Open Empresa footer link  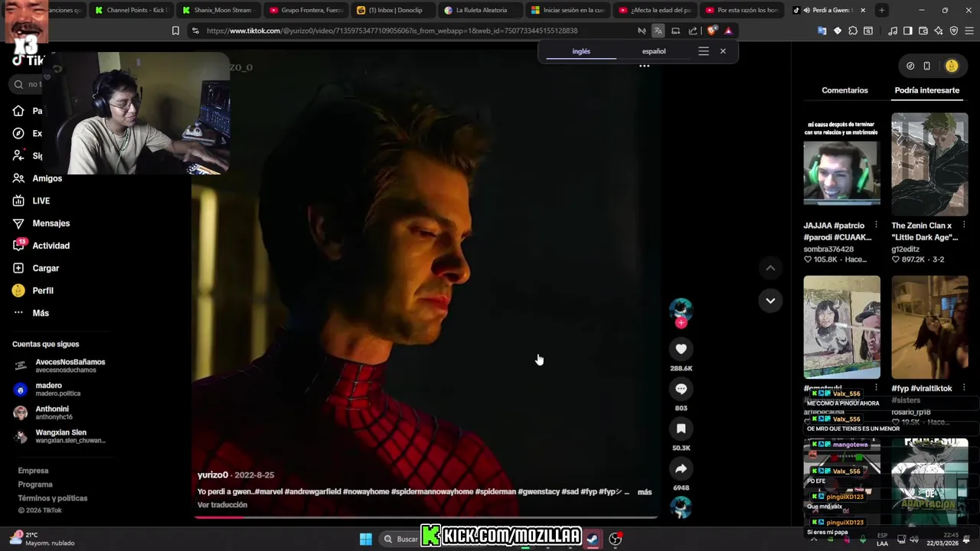pos(33,471)
